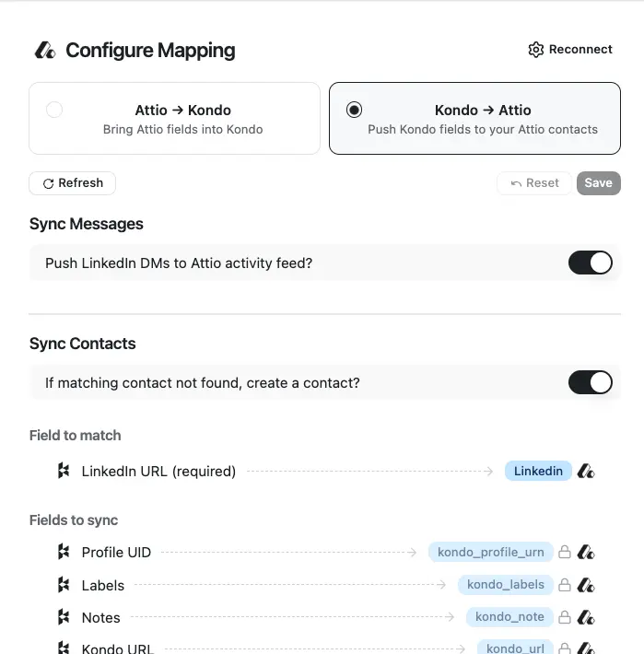Click the lock icon next to kondo_profile_urn
This screenshot has height=654, width=644.
click(x=565, y=552)
